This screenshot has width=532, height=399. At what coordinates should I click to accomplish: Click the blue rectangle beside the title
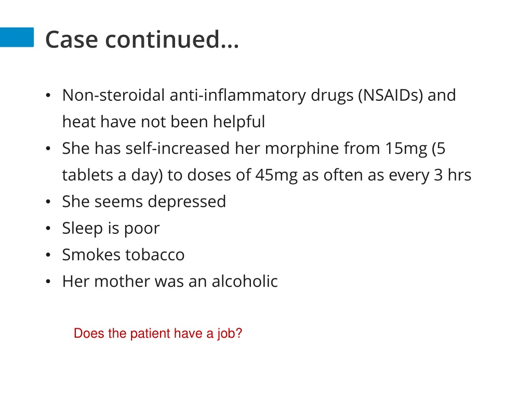17,37
